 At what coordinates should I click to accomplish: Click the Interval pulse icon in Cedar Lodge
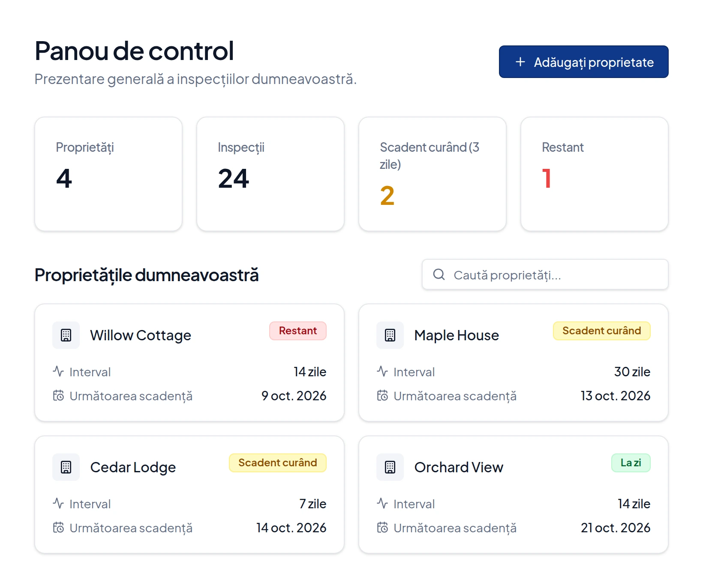coord(58,503)
